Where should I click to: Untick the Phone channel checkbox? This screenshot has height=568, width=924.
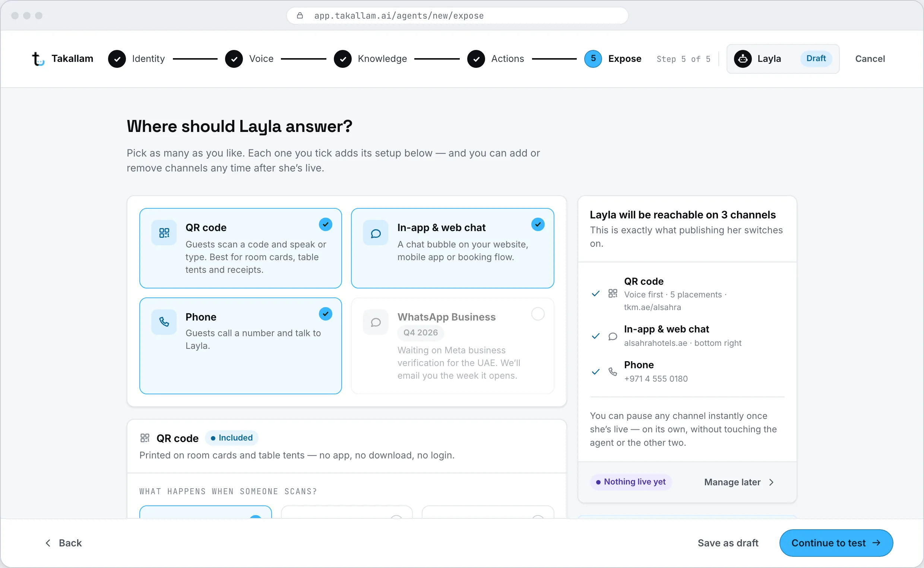pyautogui.click(x=326, y=314)
